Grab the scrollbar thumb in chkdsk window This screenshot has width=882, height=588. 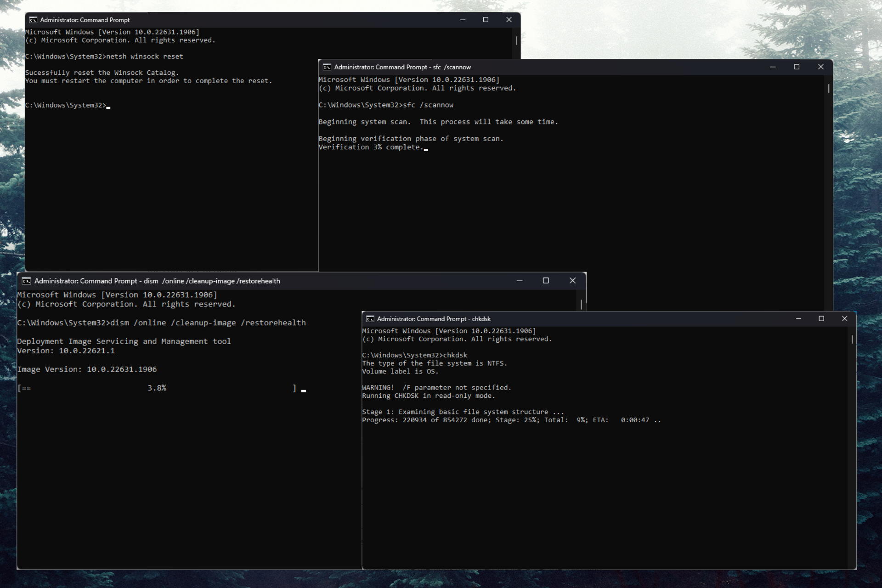[852, 339]
